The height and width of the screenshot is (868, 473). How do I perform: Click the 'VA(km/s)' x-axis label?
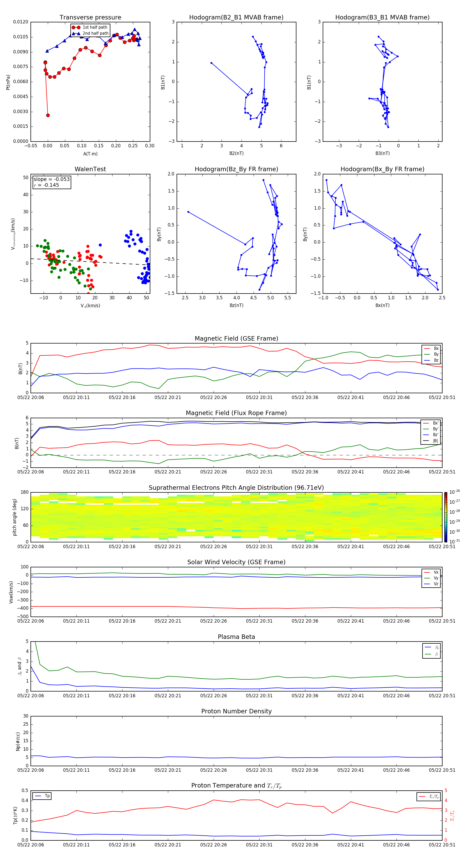coord(90,306)
